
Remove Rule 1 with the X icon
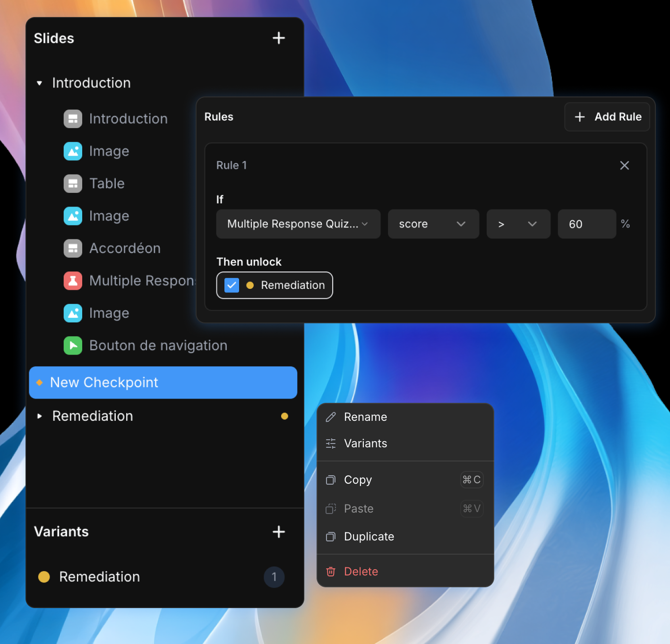click(x=624, y=165)
